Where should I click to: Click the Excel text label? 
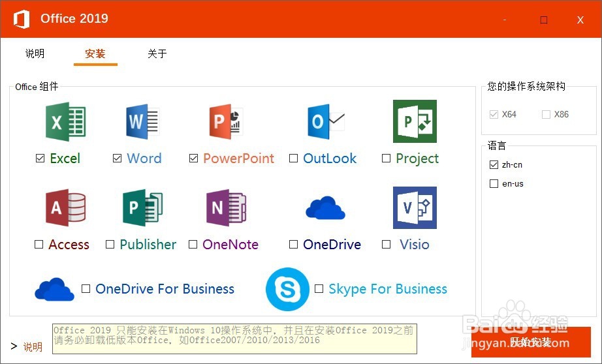[x=65, y=158]
